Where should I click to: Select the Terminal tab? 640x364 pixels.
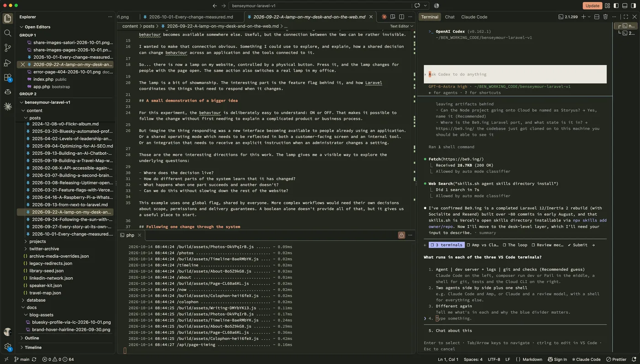click(x=430, y=17)
